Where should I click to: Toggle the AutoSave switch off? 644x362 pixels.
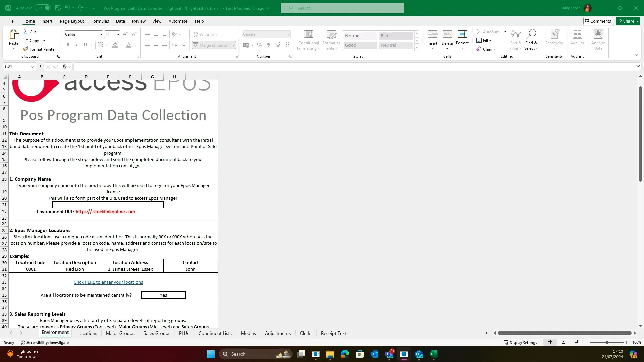43,8
